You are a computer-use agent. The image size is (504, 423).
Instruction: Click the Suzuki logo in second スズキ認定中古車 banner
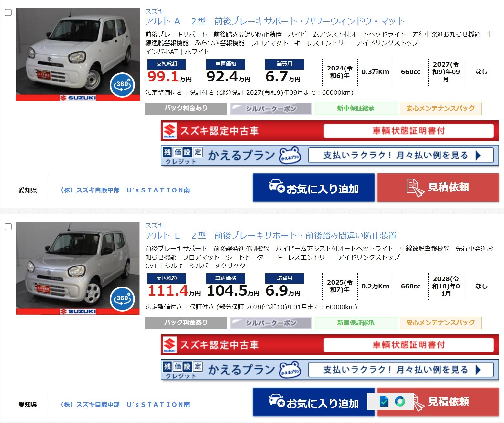pyautogui.click(x=170, y=345)
